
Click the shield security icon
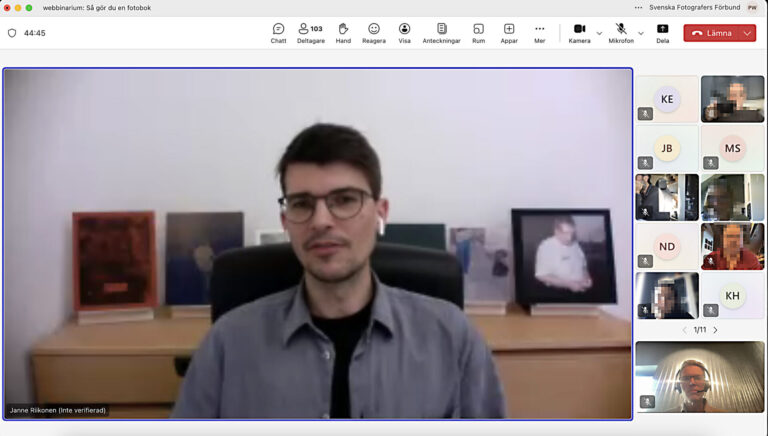pyautogui.click(x=12, y=33)
